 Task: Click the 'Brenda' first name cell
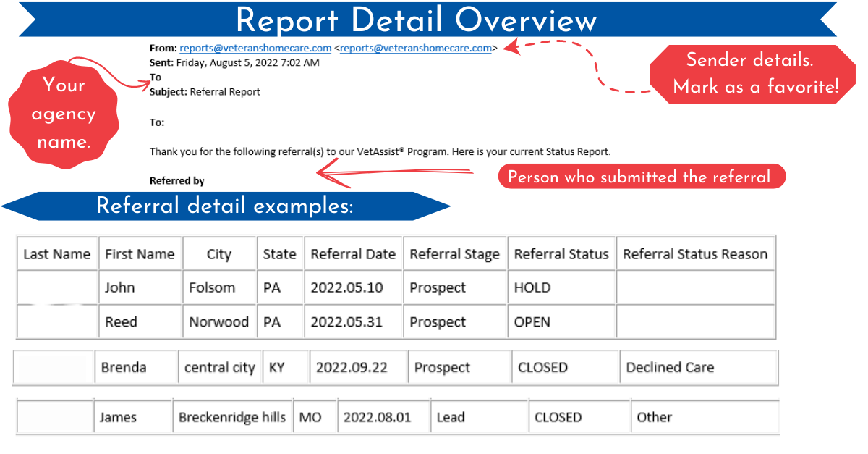point(124,367)
